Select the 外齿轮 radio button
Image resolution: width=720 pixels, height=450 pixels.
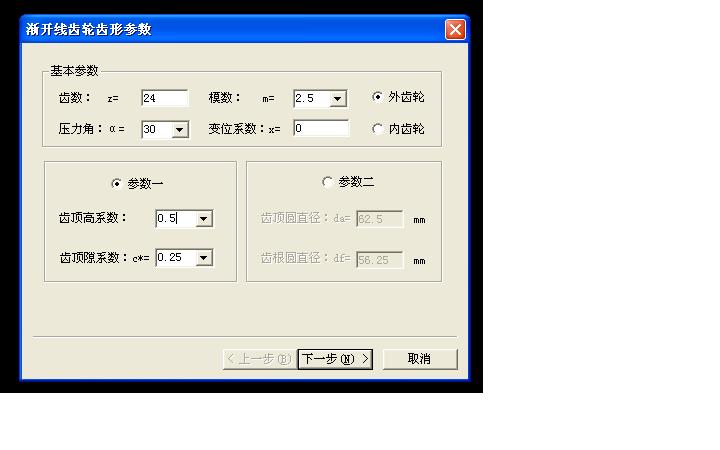tap(377, 97)
